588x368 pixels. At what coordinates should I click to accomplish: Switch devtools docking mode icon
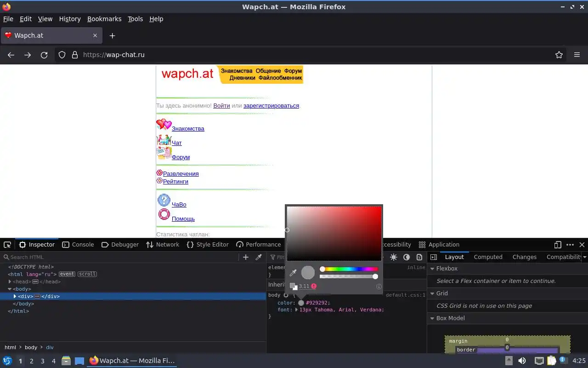pos(558,245)
